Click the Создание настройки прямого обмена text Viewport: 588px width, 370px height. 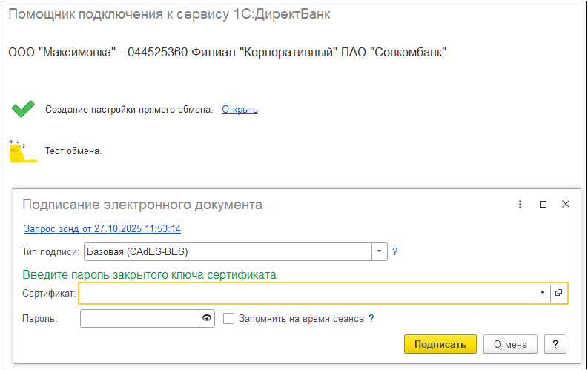click(x=129, y=110)
